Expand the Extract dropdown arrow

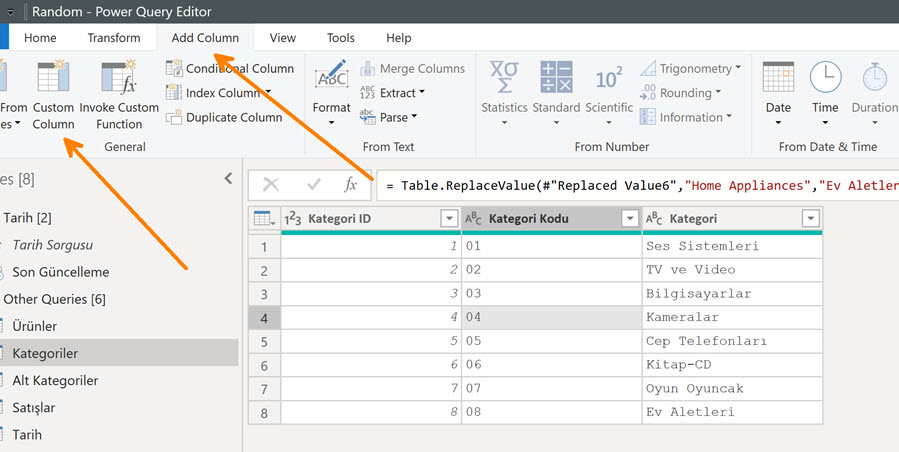click(x=422, y=92)
